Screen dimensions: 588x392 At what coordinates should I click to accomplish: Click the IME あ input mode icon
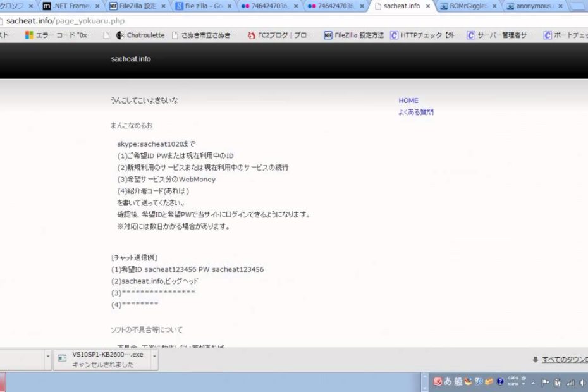click(448, 382)
